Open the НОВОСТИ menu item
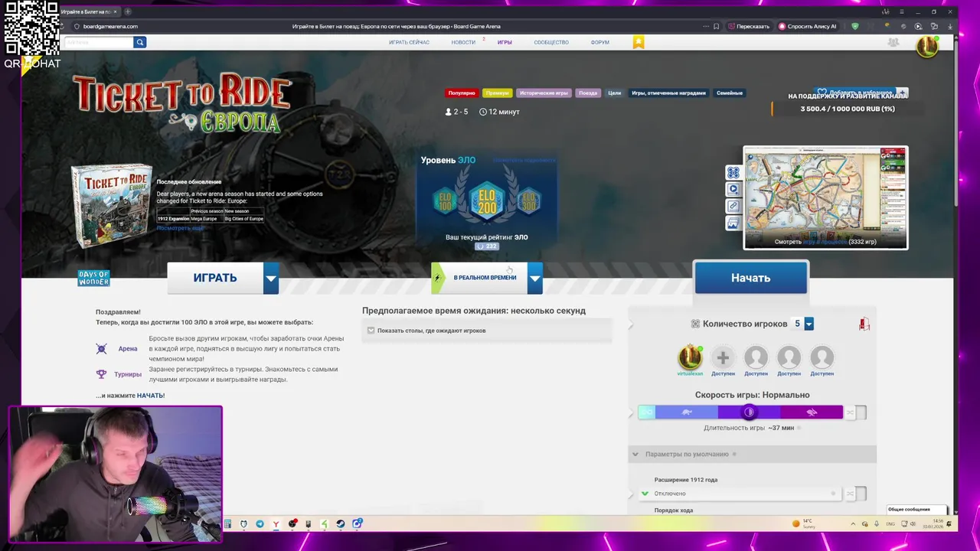 click(463, 42)
